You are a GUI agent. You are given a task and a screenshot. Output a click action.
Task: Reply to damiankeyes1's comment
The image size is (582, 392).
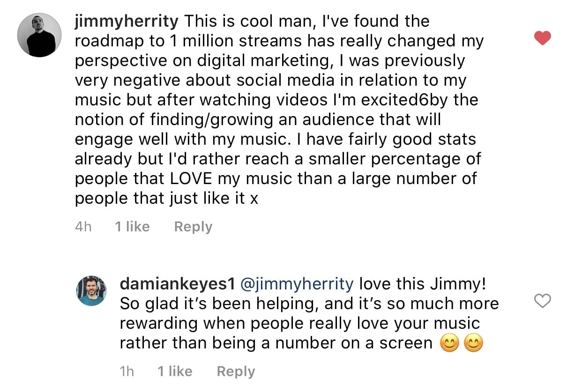point(236,371)
